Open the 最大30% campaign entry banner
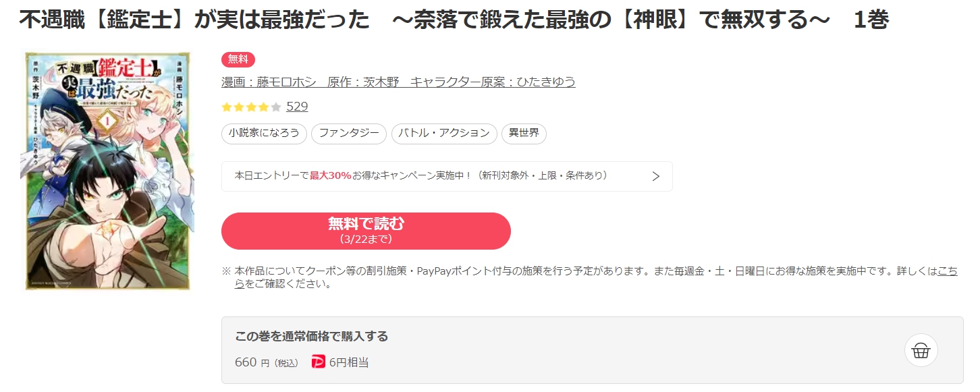 447,176
